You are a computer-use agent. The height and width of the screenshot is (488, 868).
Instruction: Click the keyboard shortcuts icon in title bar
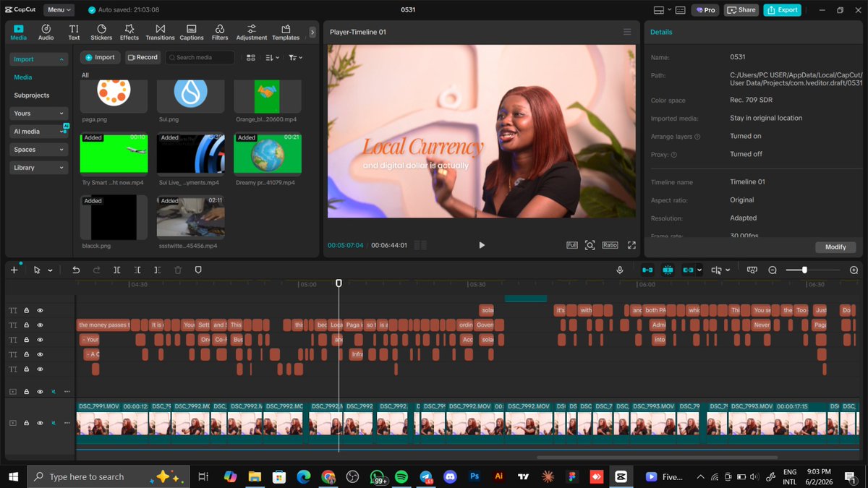(x=681, y=10)
